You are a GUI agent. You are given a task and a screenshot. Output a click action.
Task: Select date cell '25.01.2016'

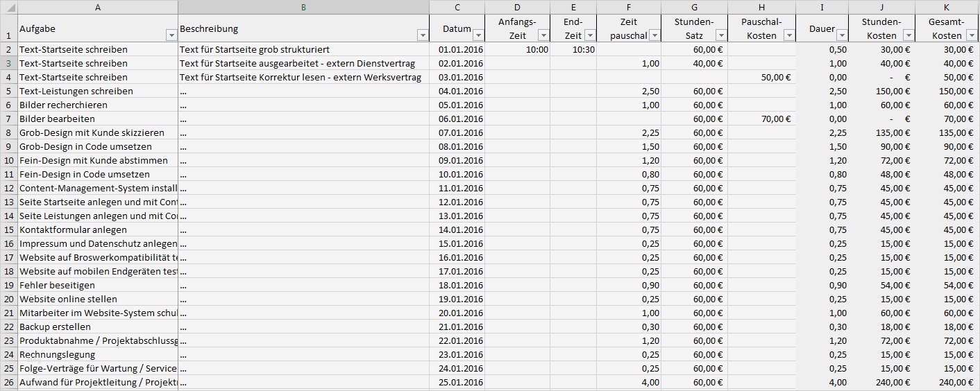point(457,382)
